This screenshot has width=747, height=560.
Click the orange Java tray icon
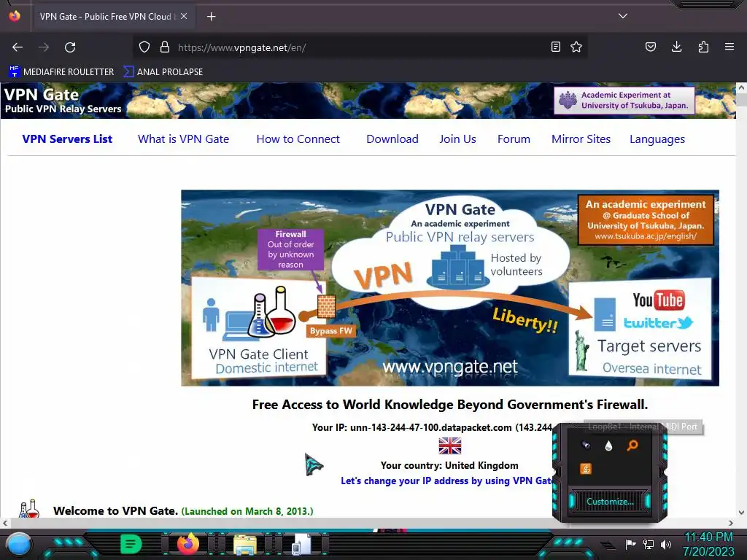point(586,469)
